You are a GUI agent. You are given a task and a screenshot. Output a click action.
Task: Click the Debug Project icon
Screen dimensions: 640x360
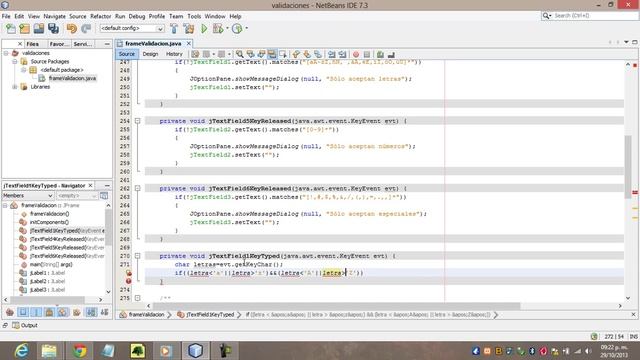tap(218, 29)
